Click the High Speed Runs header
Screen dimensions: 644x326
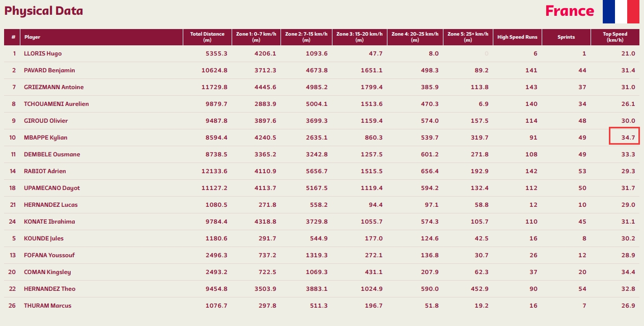point(517,37)
